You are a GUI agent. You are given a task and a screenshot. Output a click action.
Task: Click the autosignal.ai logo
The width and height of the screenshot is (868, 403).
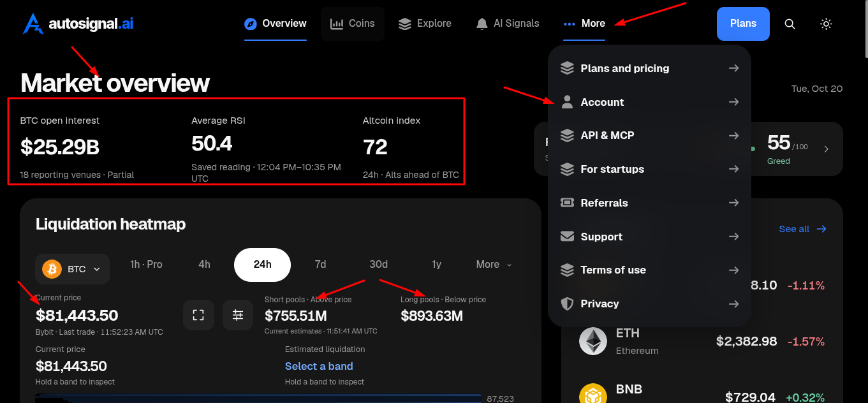[78, 24]
